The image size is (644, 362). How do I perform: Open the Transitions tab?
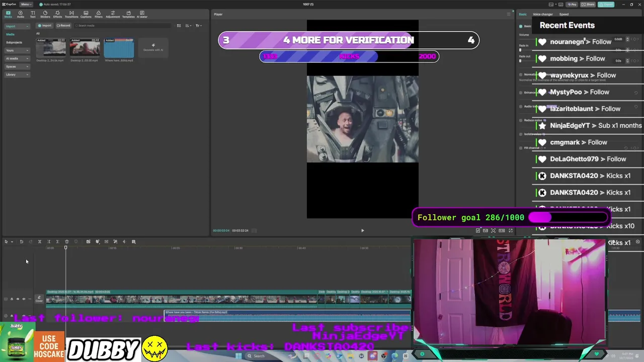point(71,14)
